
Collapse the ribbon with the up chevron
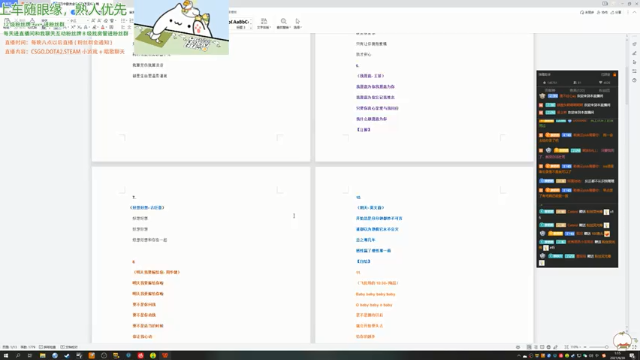pos(634,12)
